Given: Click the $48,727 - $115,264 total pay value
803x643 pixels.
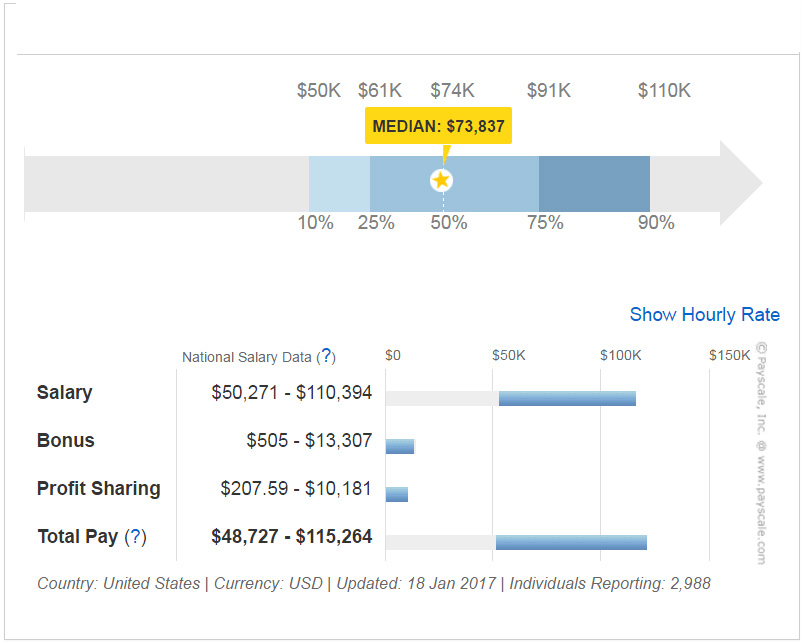Looking at the screenshot, I should [291, 537].
